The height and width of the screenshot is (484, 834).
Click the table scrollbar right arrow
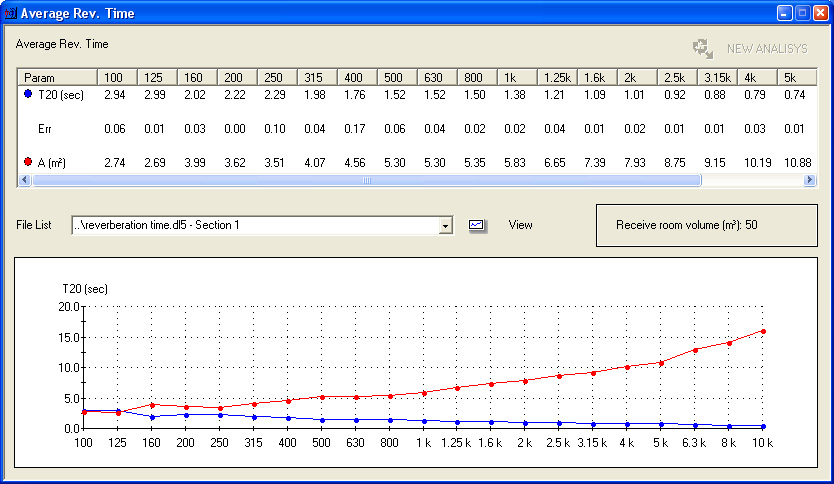click(x=810, y=180)
